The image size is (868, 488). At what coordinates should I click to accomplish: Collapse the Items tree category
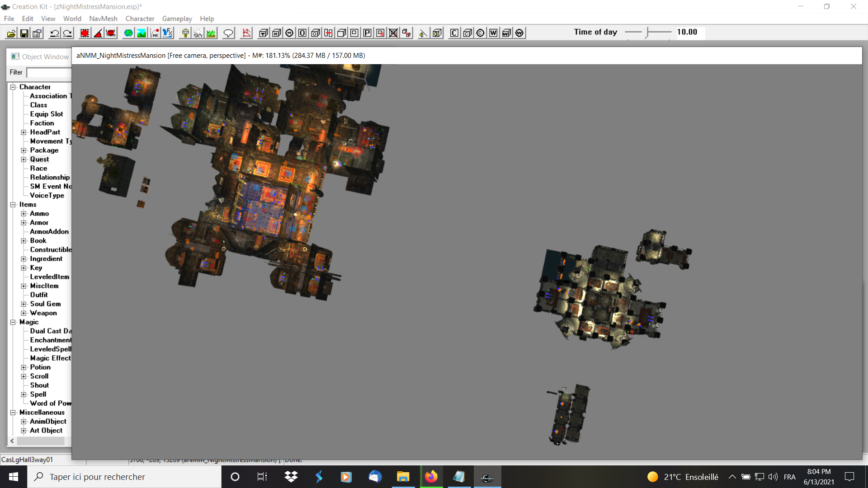pyautogui.click(x=13, y=205)
